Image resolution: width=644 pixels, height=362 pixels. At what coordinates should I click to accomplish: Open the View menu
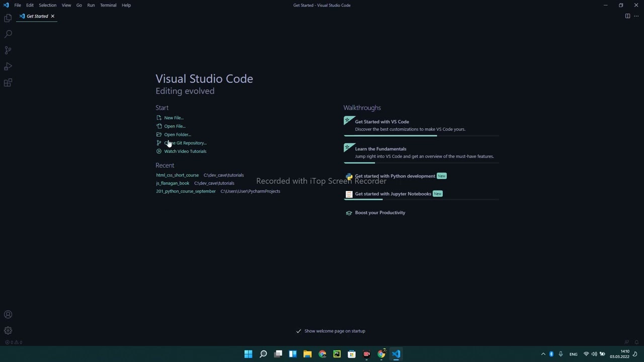click(66, 5)
